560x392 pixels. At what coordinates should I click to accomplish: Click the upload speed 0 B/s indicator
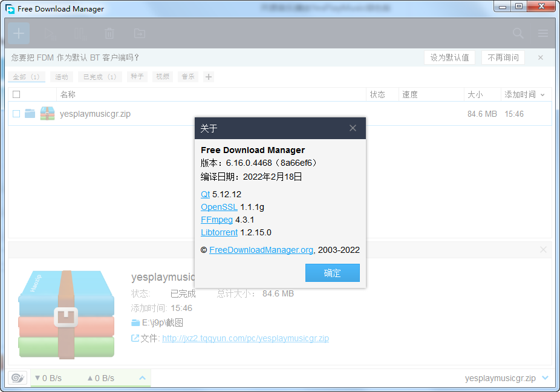point(101,378)
